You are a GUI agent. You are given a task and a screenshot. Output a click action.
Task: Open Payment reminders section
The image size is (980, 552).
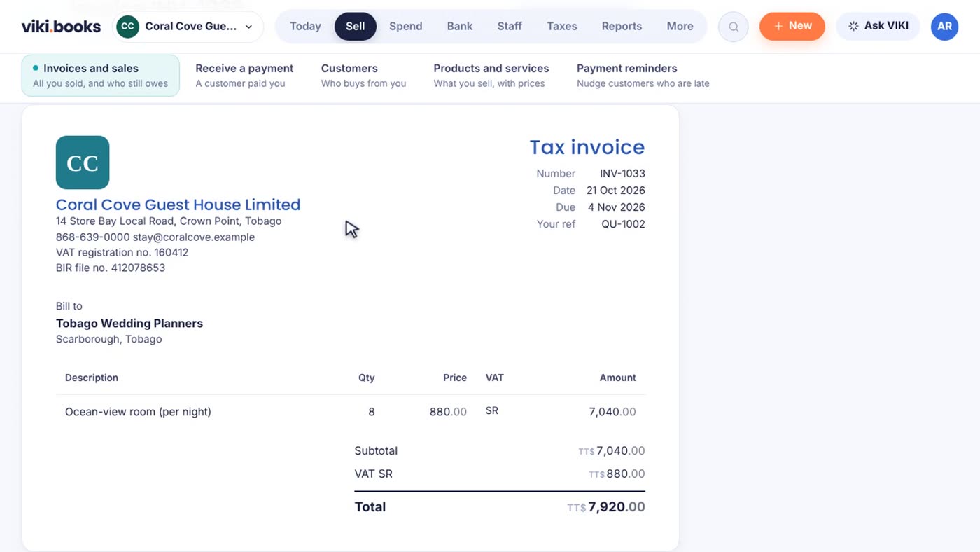click(643, 76)
